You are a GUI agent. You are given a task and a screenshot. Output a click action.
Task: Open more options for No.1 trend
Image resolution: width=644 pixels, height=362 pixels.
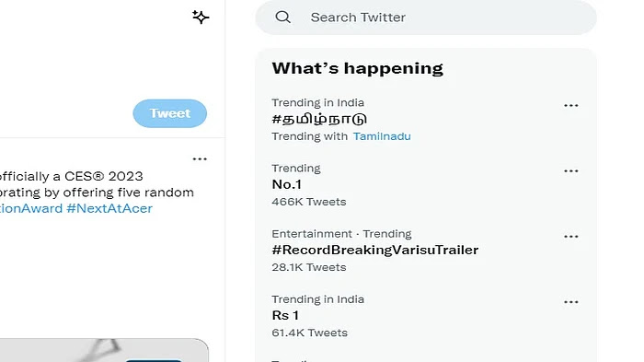(571, 171)
